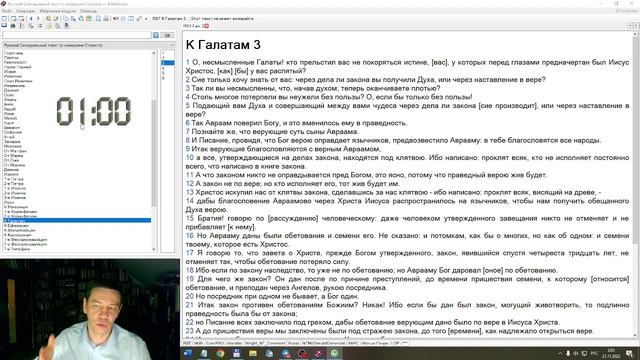640x360 pixels.
Task: Select К Ефесянам in the book list
Action: pyautogui.click(x=16, y=225)
